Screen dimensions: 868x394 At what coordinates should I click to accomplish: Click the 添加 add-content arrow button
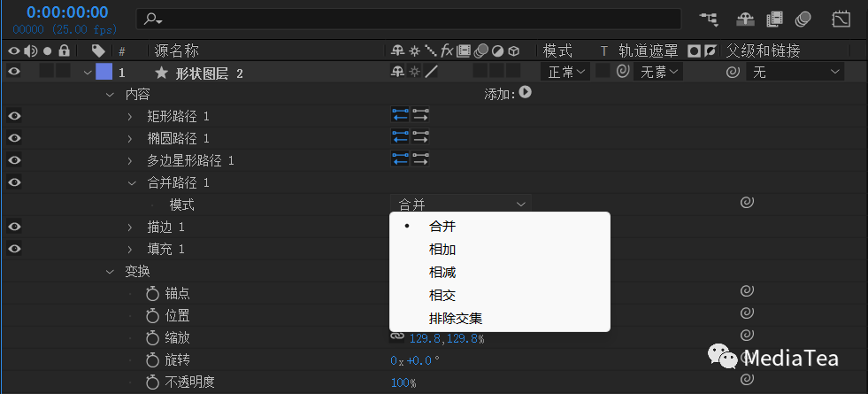(x=525, y=93)
